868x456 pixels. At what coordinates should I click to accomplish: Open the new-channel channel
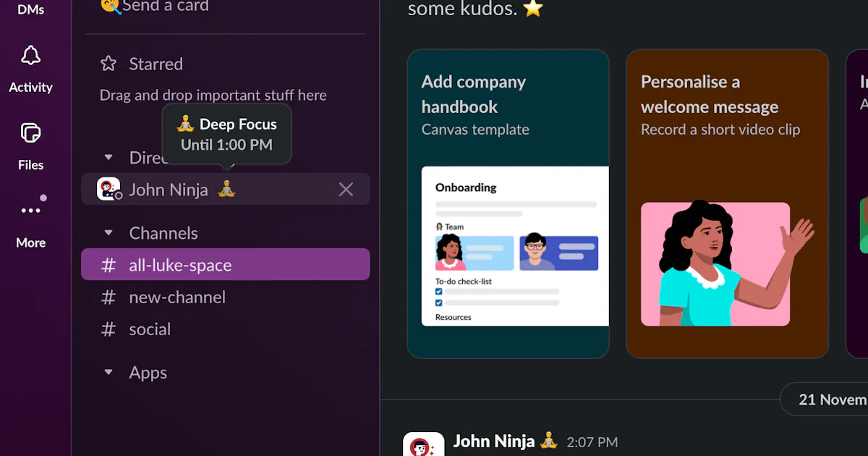pyautogui.click(x=225, y=297)
